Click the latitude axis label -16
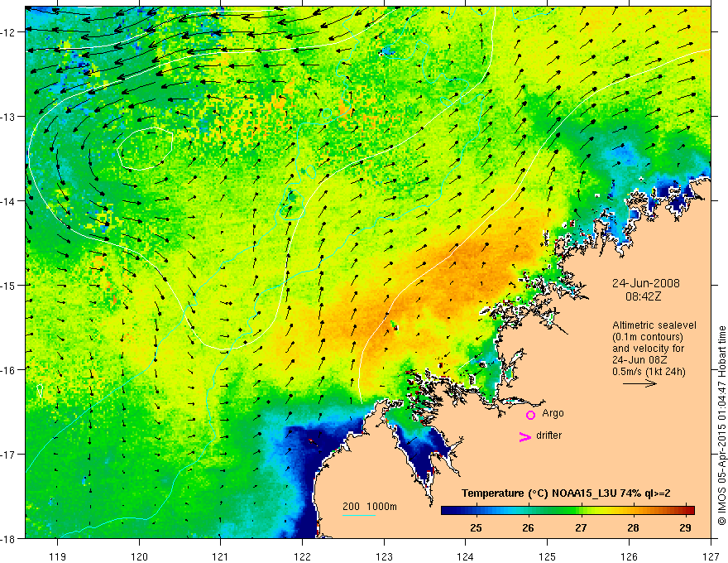This screenshot has height=563, width=728. pos(9,370)
